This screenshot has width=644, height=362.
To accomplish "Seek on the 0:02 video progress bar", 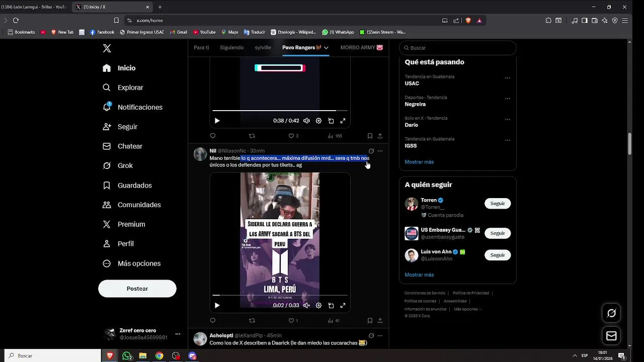I will point(280,295).
